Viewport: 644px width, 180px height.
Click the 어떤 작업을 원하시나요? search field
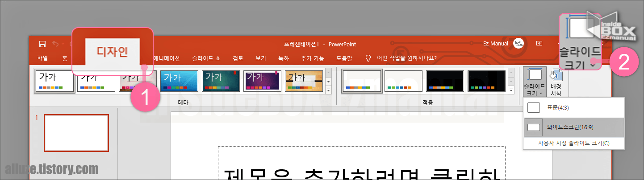(x=406, y=58)
